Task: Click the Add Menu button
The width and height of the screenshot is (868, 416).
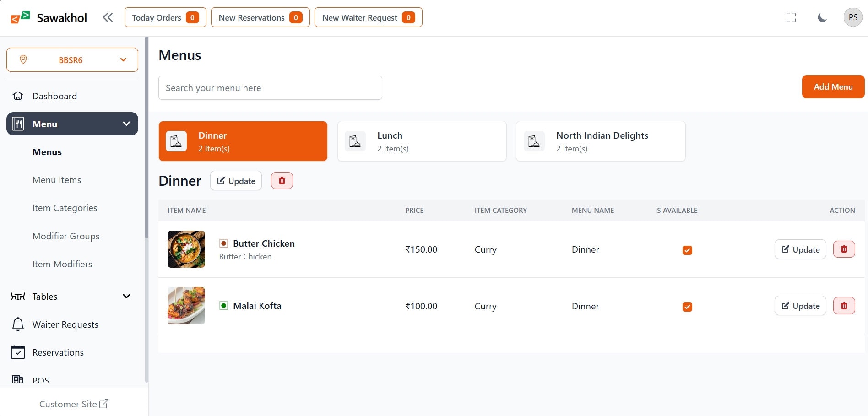Action: point(833,86)
